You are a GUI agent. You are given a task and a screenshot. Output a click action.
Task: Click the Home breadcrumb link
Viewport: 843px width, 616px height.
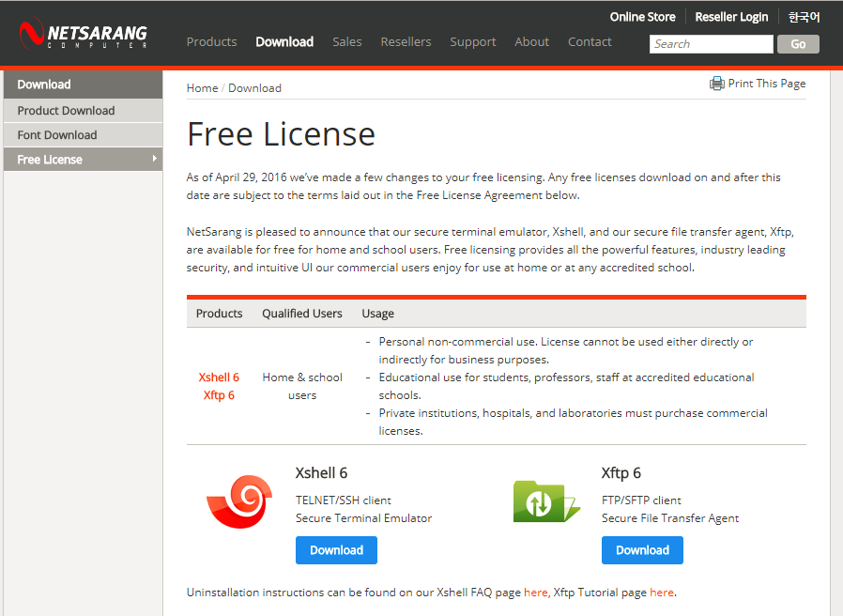click(202, 88)
